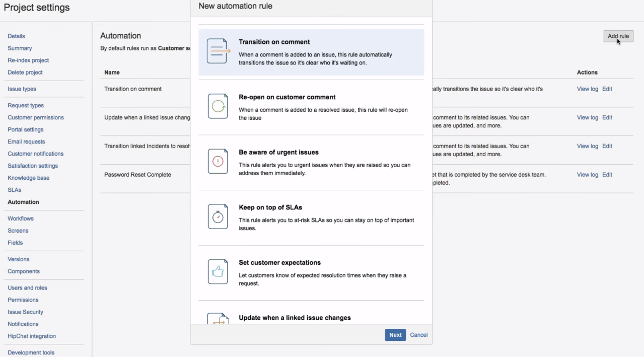644x357 pixels.
Task: Switch to the Workflows section
Action: (20, 218)
